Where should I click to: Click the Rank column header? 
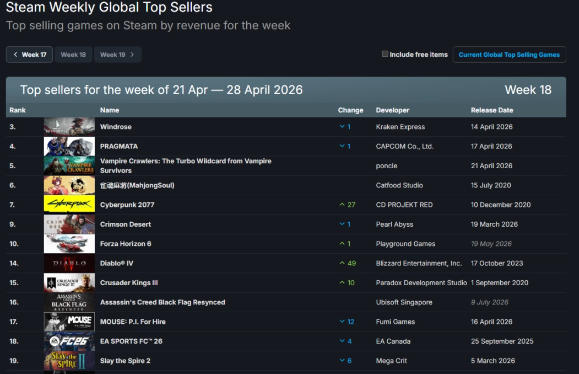(17, 110)
